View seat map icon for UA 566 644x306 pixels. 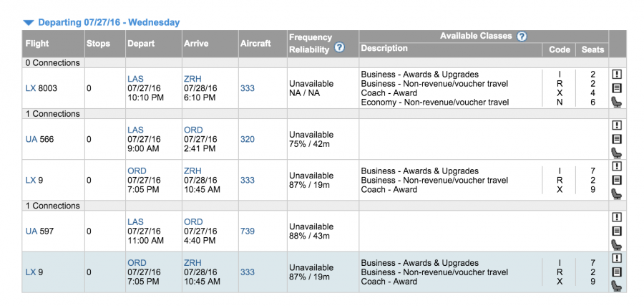click(616, 153)
